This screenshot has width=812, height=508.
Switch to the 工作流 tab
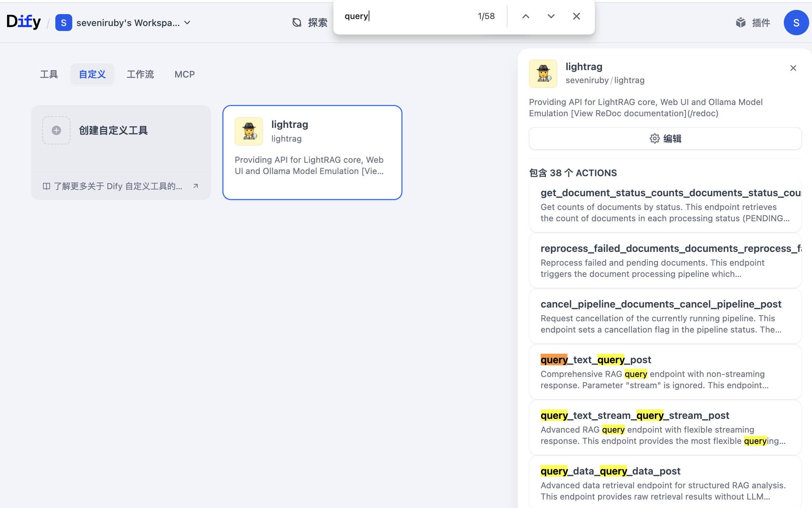pos(140,74)
